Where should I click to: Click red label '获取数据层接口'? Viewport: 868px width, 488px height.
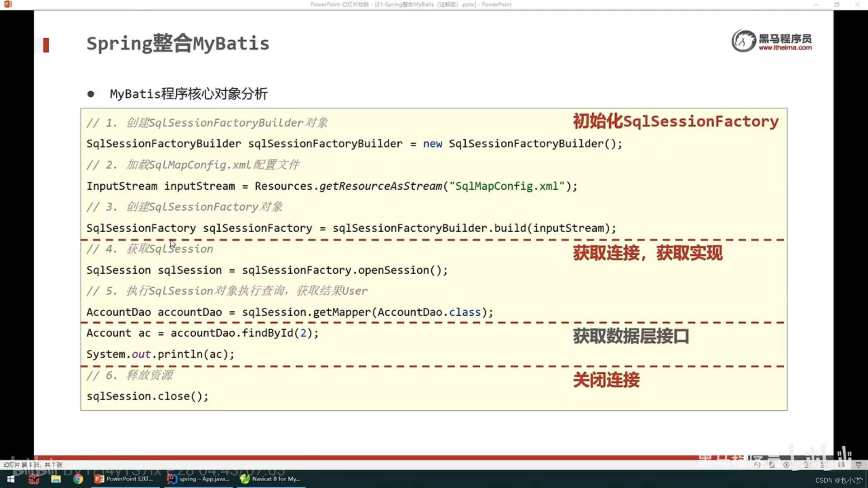click(631, 336)
